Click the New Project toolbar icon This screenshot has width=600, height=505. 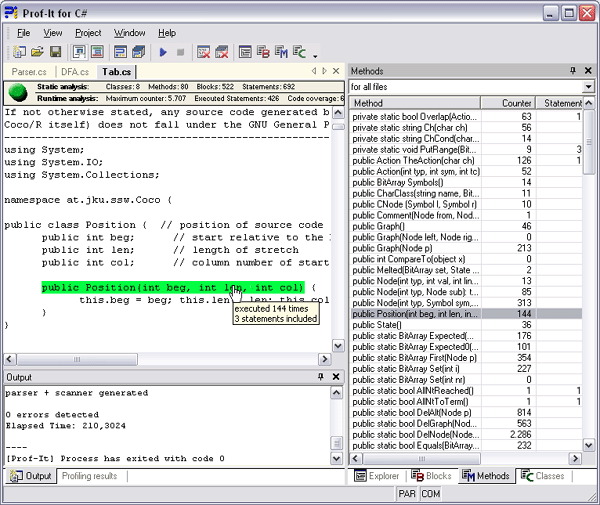point(19,52)
